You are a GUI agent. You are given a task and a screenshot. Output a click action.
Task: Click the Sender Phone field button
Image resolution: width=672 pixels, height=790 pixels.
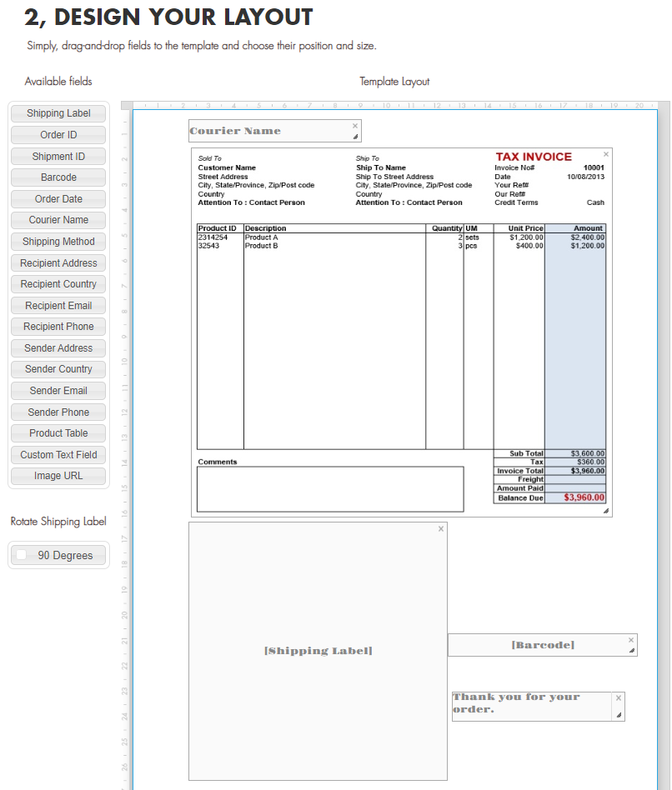(x=58, y=412)
